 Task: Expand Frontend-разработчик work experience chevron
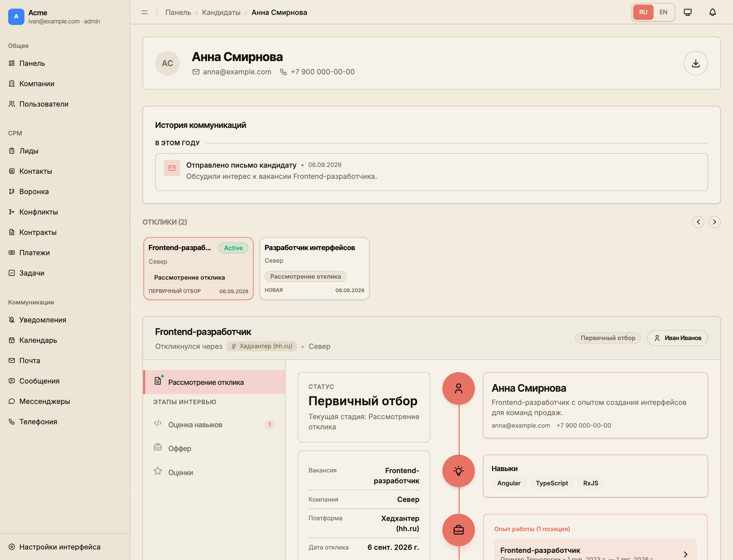[685, 554]
